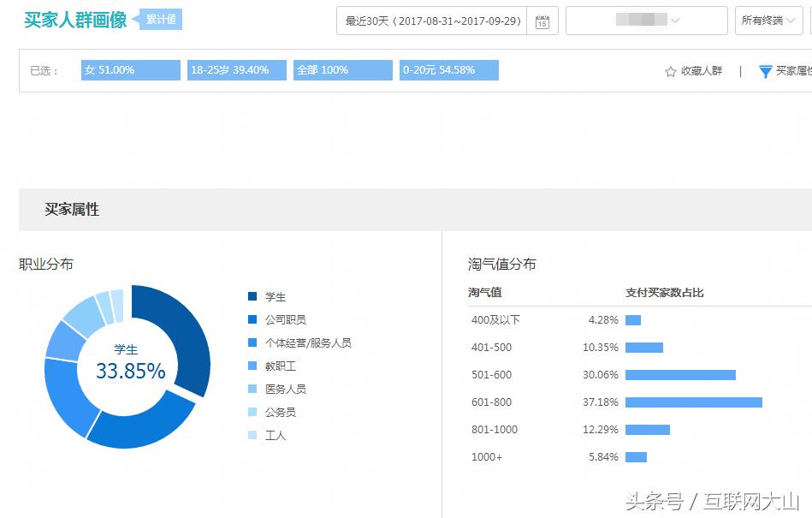Click the 601-800 淘气值 bar

coord(693,402)
